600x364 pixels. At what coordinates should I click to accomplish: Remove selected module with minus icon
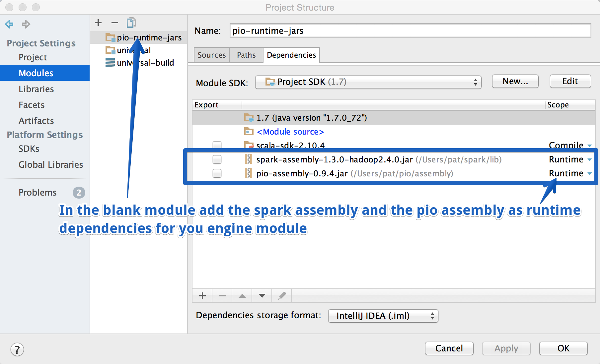[x=115, y=23]
